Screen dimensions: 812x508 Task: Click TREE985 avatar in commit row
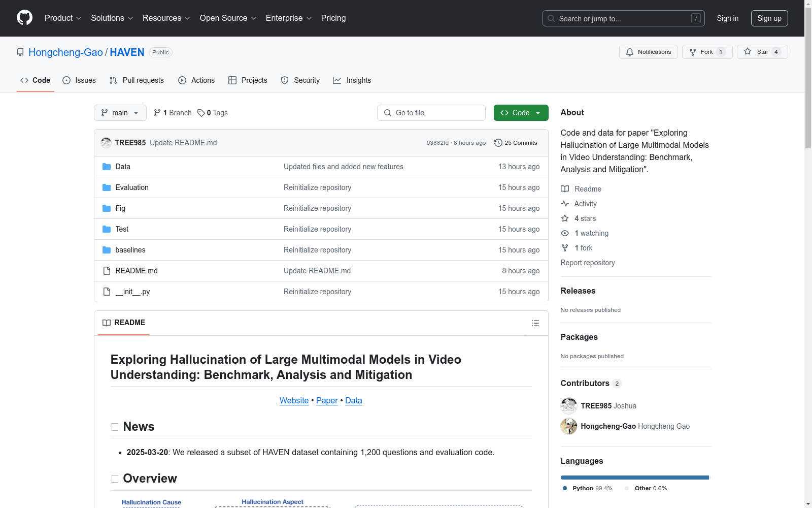click(106, 143)
